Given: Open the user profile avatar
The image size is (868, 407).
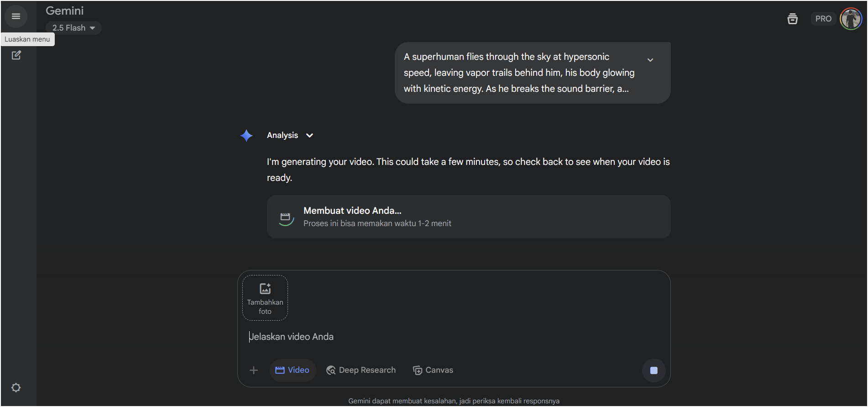Looking at the screenshot, I should click(x=851, y=19).
